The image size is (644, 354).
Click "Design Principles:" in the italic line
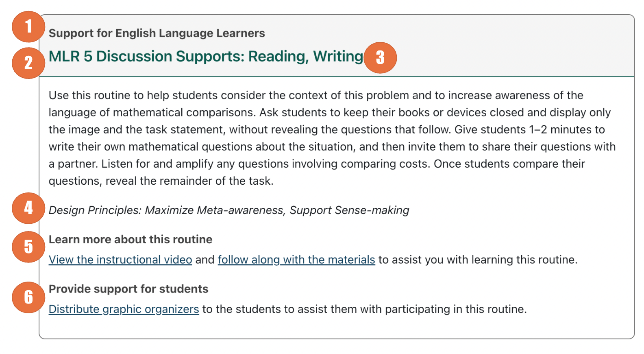[x=95, y=210]
